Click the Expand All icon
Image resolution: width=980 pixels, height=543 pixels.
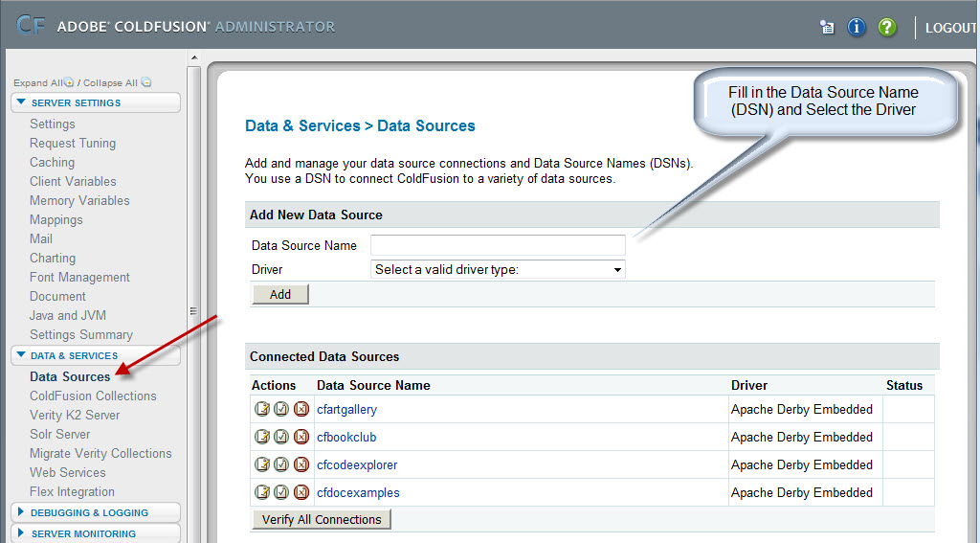pyautogui.click(x=69, y=82)
